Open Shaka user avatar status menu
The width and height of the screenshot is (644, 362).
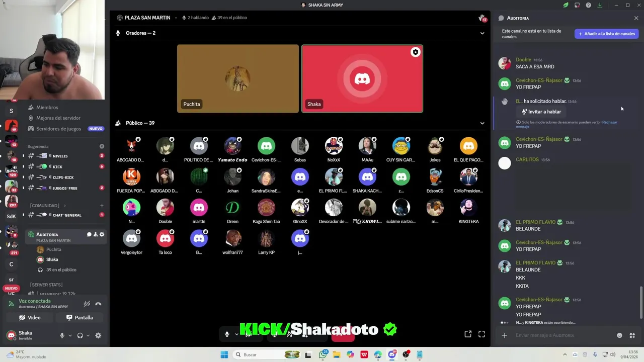[x=11, y=335]
